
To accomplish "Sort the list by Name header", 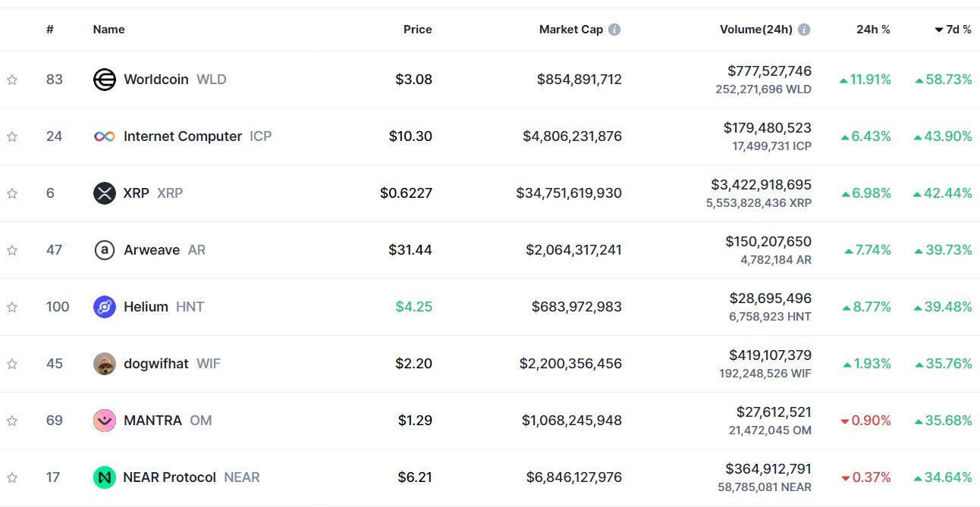I will click(x=108, y=30).
